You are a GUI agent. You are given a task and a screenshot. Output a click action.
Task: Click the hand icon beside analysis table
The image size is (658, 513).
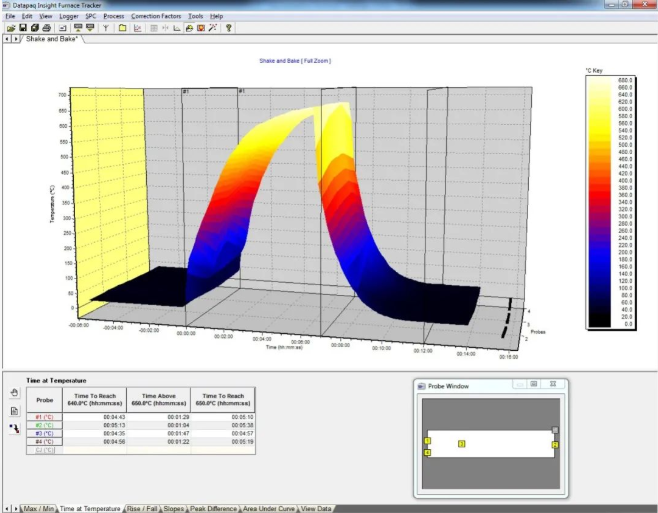pos(14,394)
